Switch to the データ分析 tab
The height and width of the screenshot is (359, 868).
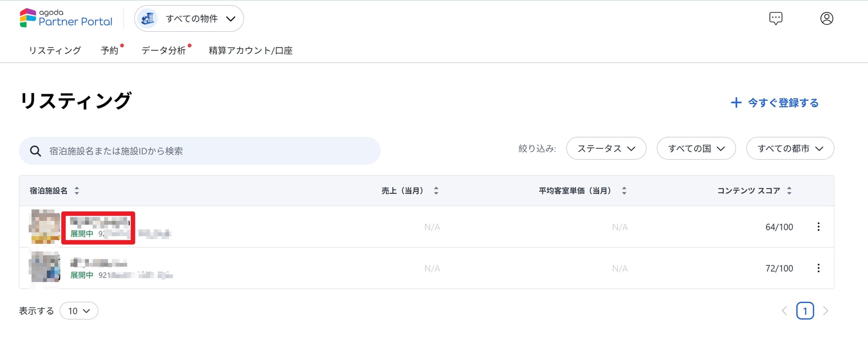pyautogui.click(x=164, y=50)
